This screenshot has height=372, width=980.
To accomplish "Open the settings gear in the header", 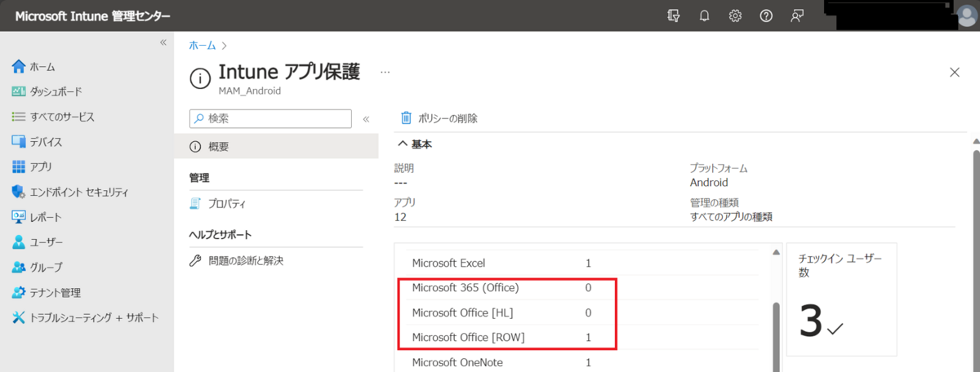I will pos(735,16).
